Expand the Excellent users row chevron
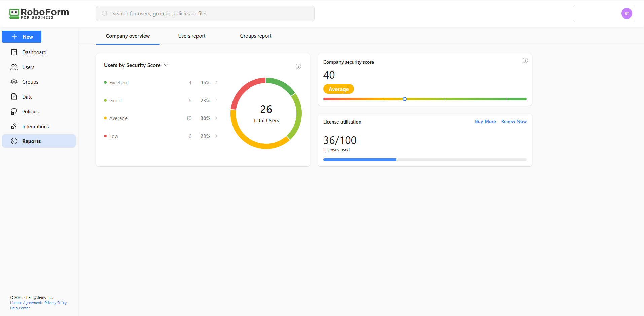This screenshot has height=316, width=644. (x=216, y=82)
